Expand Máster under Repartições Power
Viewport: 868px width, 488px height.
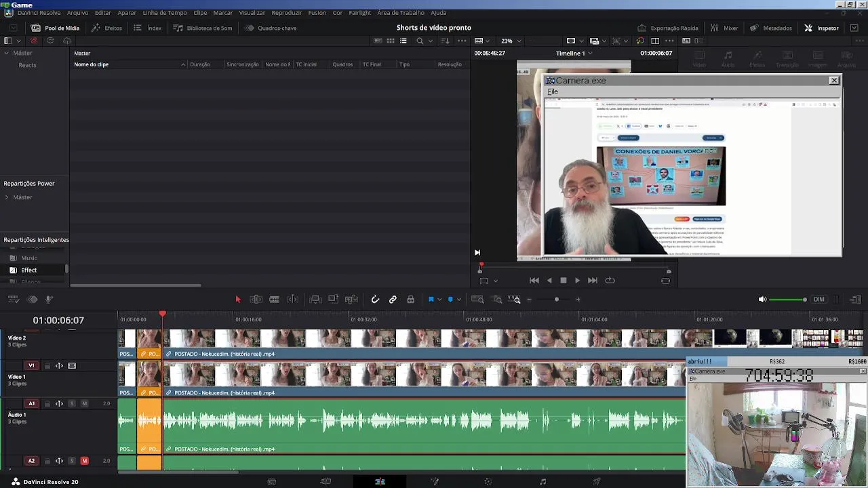pyautogui.click(x=7, y=197)
